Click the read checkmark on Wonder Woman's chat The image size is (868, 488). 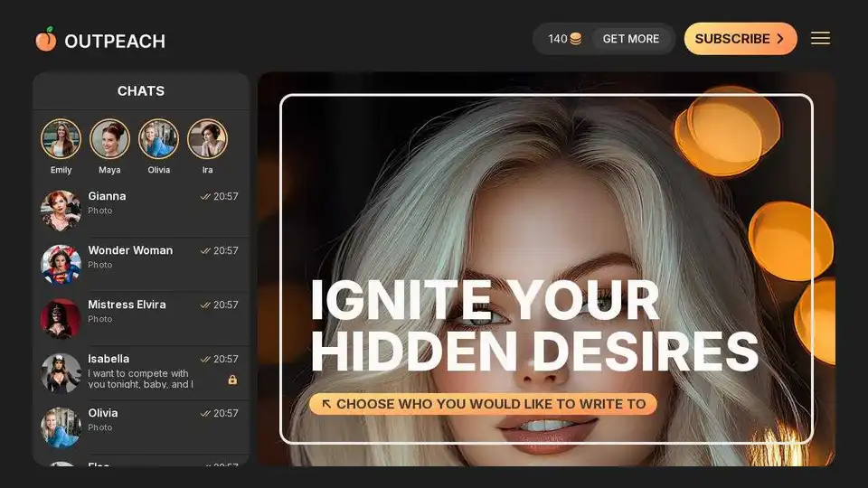pos(205,250)
